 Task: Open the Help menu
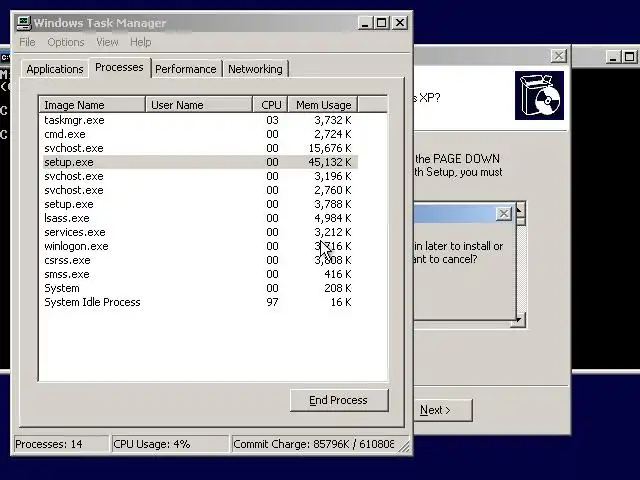tap(140, 42)
